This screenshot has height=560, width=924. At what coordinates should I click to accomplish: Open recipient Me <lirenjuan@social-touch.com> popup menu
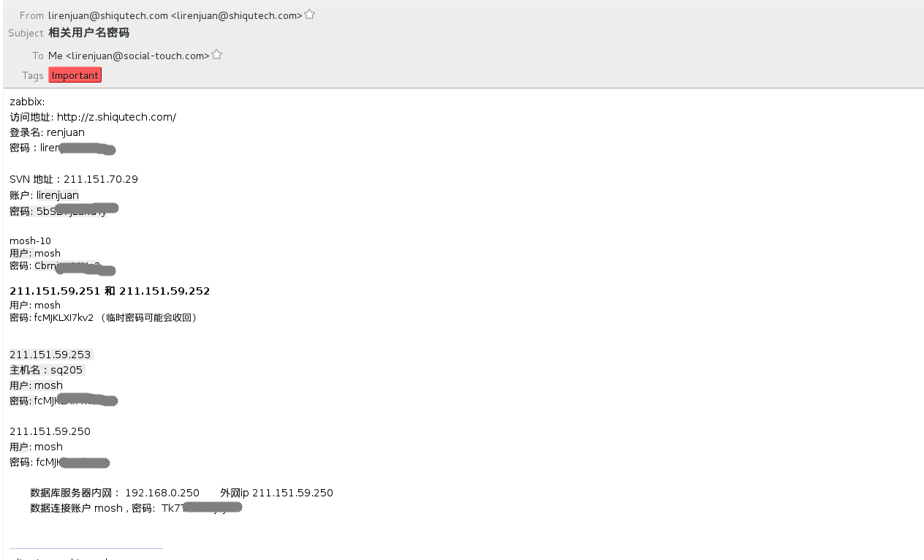(129, 56)
